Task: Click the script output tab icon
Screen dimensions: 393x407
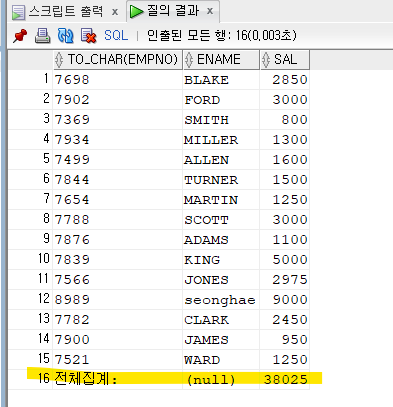Action: (x=18, y=12)
